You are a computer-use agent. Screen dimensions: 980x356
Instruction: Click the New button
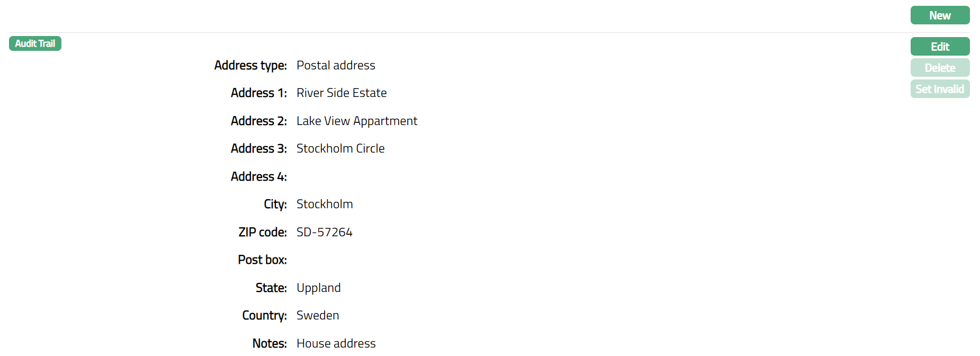pyautogui.click(x=940, y=15)
